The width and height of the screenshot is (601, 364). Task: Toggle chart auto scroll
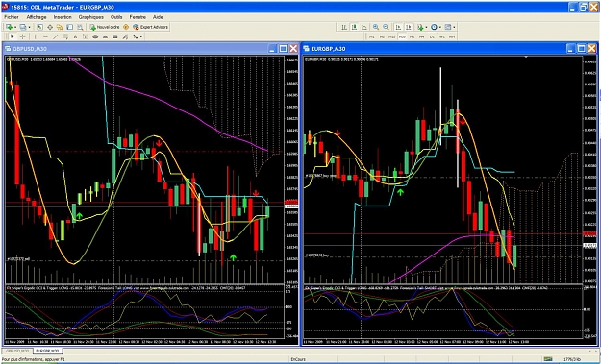tap(399, 27)
